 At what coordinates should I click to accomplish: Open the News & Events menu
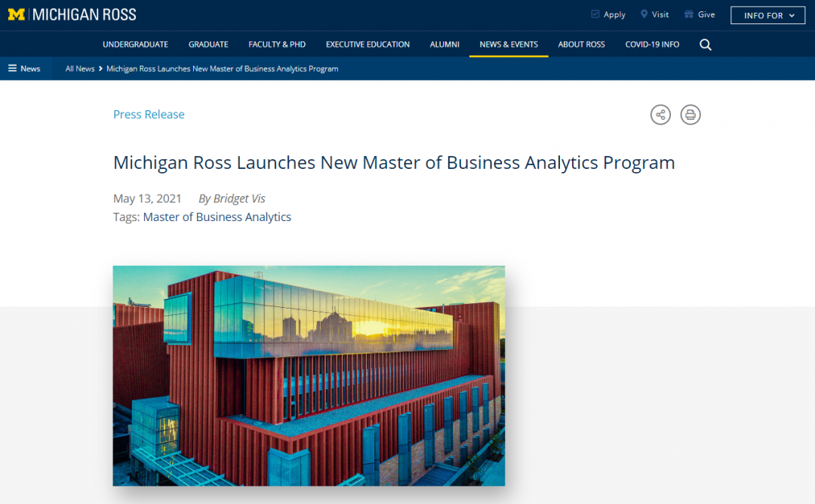point(509,45)
